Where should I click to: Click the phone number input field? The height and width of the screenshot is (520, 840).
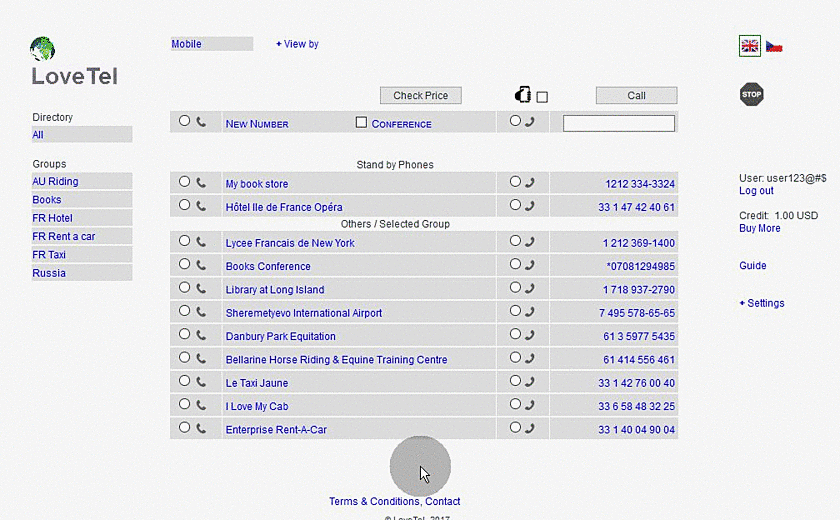618,123
